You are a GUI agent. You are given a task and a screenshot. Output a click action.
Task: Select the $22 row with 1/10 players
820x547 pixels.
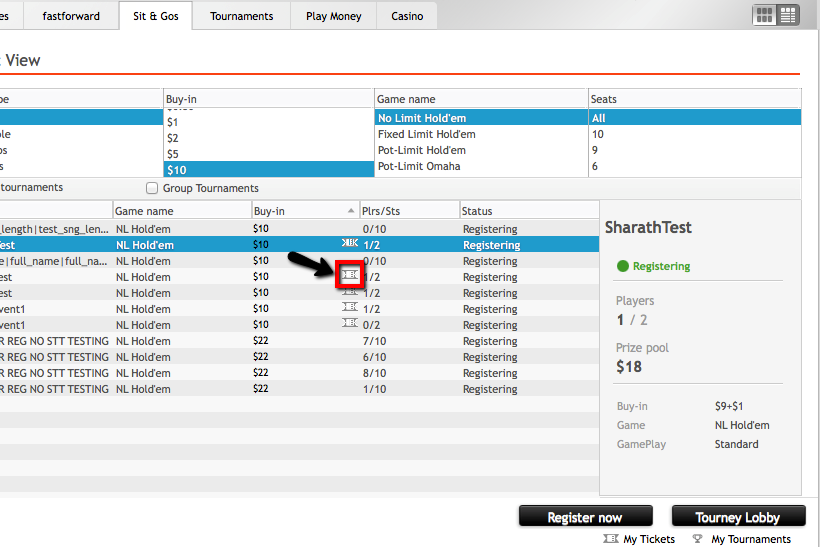(x=299, y=389)
